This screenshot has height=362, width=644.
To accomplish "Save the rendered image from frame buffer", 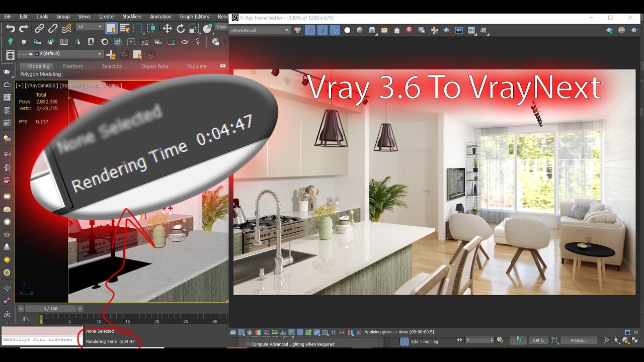I will coord(372,30).
